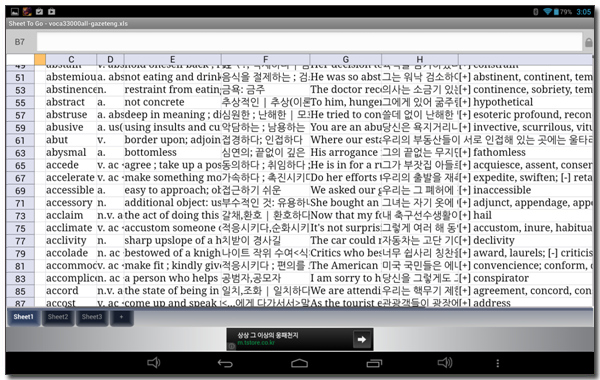This screenshot has width=600, height=380.
Task: Select column C header
Action: coord(71,59)
